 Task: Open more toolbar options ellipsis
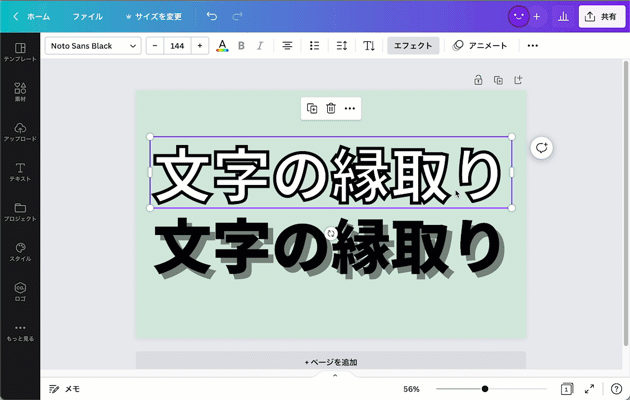click(532, 46)
